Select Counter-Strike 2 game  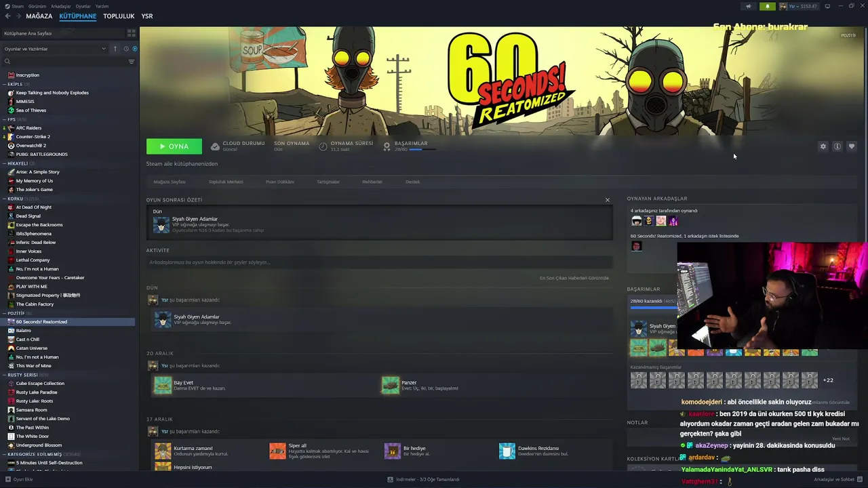pyautogui.click(x=33, y=137)
